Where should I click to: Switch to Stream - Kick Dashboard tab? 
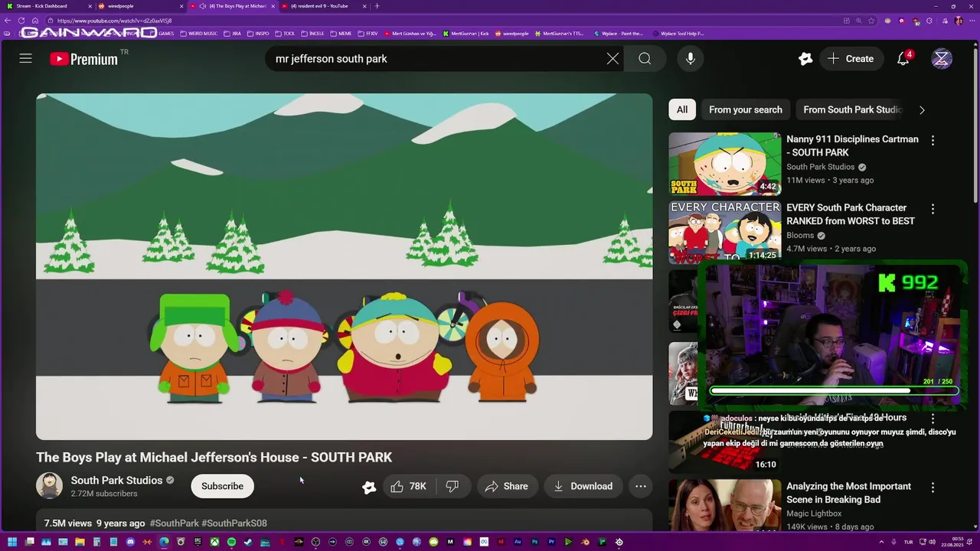tap(47, 6)
